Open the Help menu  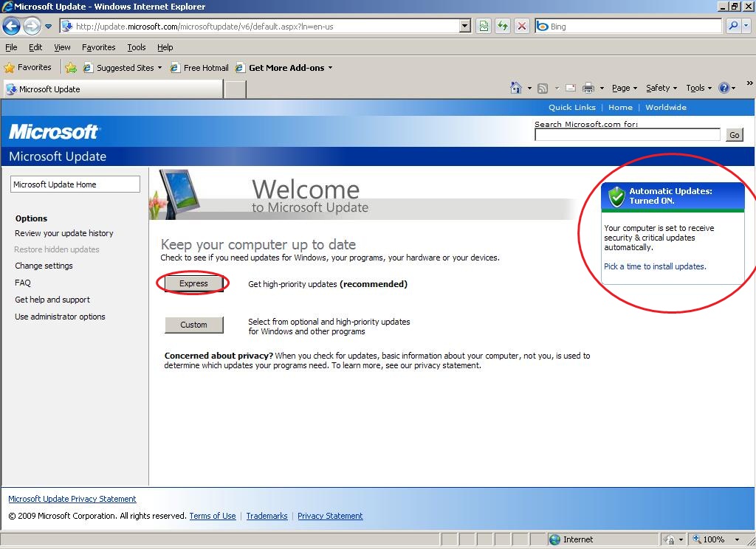tap(165, 47)
